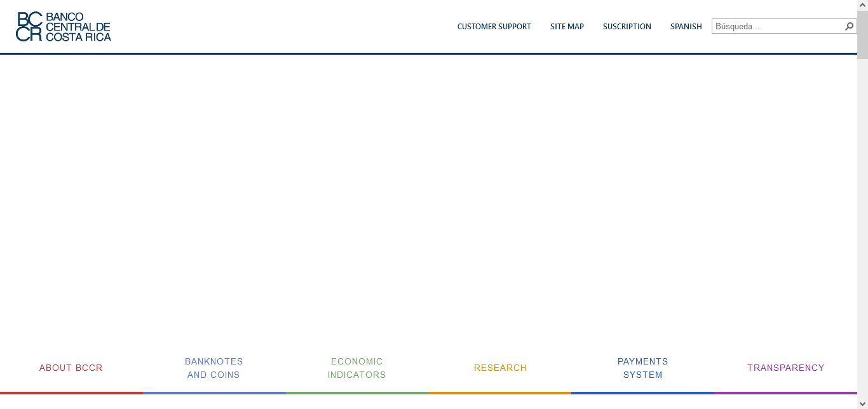Click the purple bar beneath Transparency
868x409 pixels.
coord(785,393)
